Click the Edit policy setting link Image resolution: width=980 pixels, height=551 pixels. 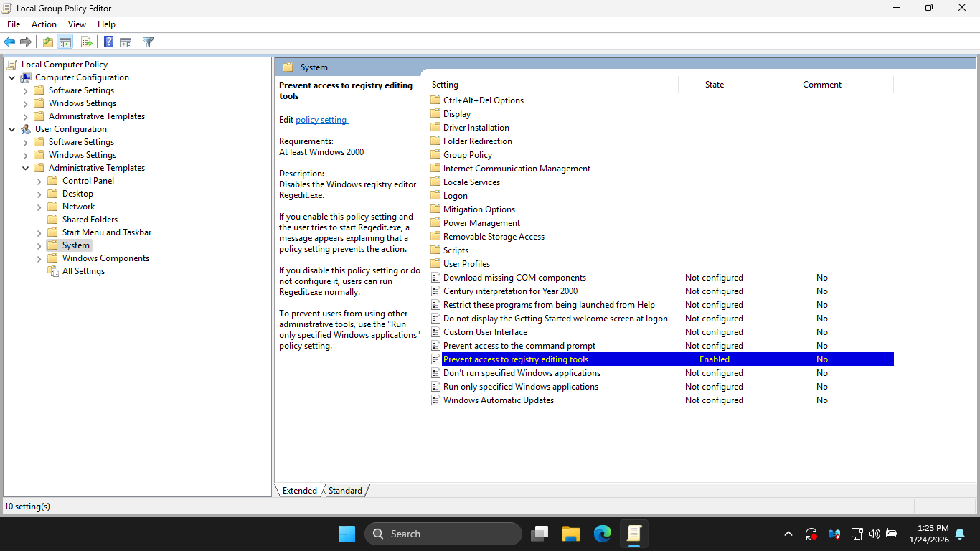point(321,120)
